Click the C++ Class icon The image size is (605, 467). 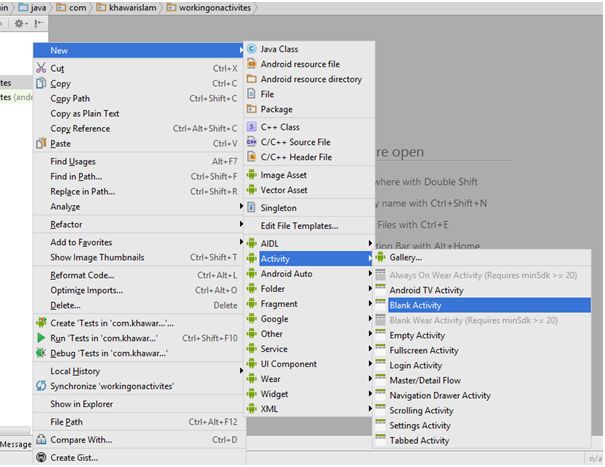(x=252, y=127)
